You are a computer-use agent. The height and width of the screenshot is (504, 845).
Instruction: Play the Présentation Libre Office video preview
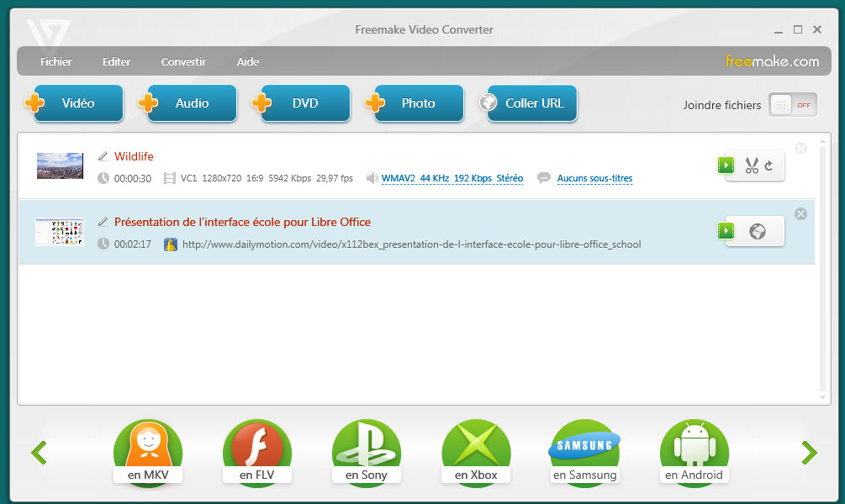[726, 231]
